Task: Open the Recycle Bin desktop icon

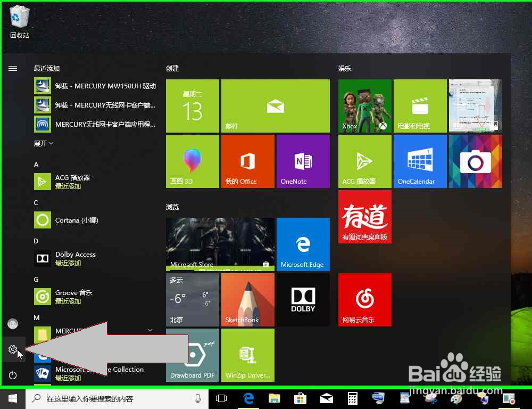Action: (20, 22)
